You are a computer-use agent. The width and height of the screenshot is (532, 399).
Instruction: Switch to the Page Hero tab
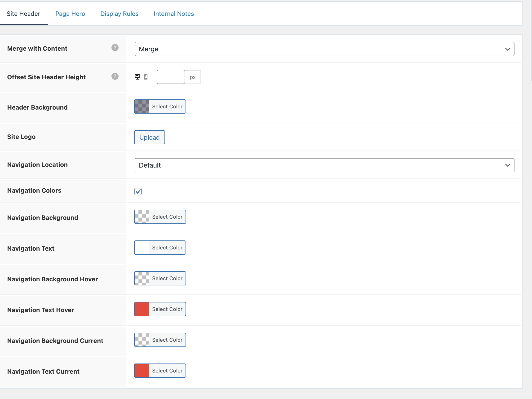tap(70, 14)
